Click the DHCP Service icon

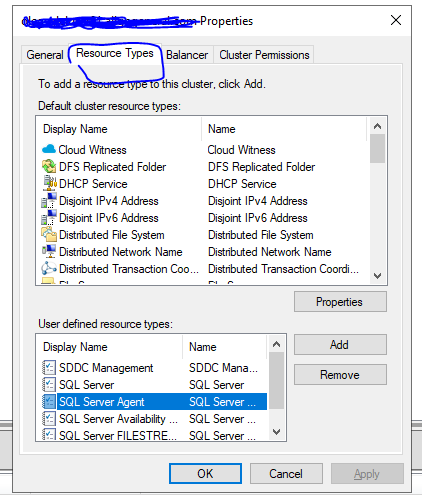click(50, 183)
